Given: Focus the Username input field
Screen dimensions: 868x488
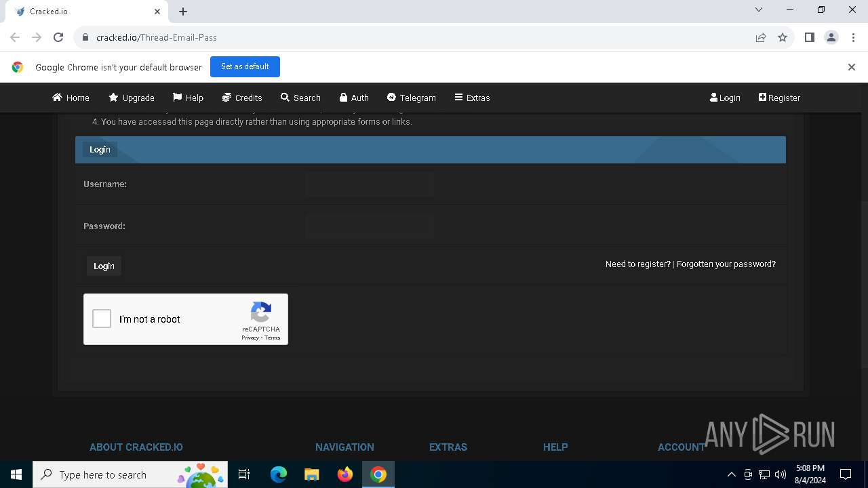Looking at the screenshot, I should click(x=370, y=184).
